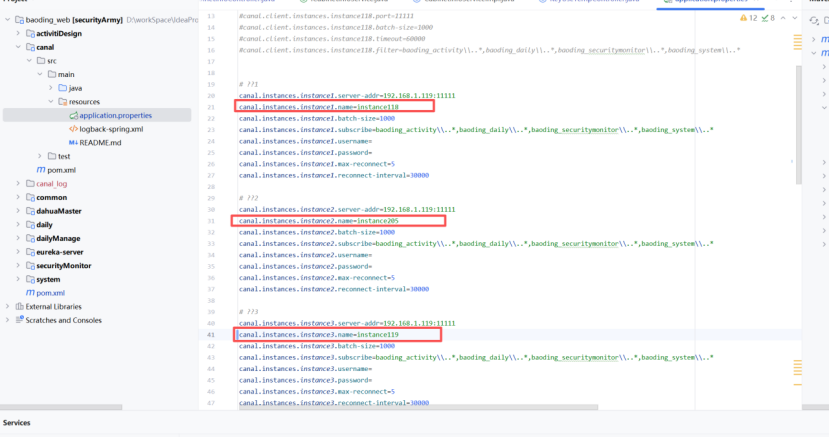Click the Scratches and Consoles icon

tap(20, 320)
